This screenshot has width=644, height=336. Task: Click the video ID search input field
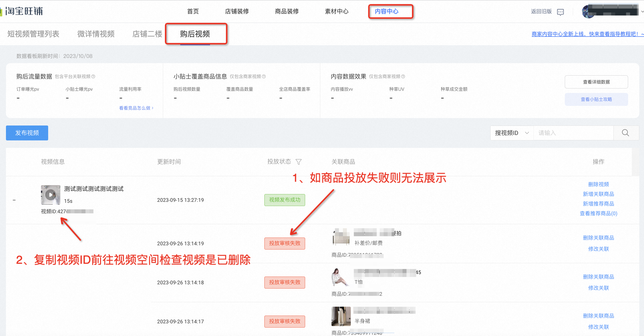pos(573,133)
